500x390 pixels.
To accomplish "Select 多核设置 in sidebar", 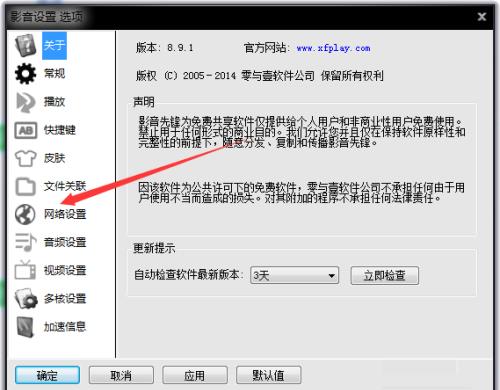I will point(65,298).
